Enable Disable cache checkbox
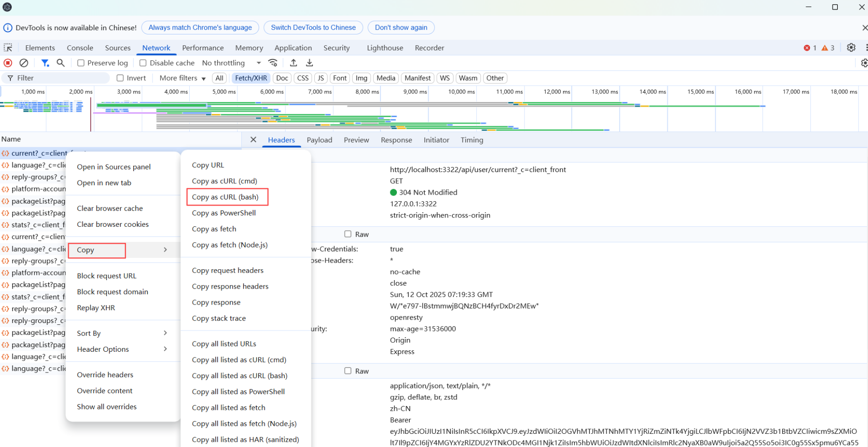The image size is (868, 447). (x=143, y=63)
